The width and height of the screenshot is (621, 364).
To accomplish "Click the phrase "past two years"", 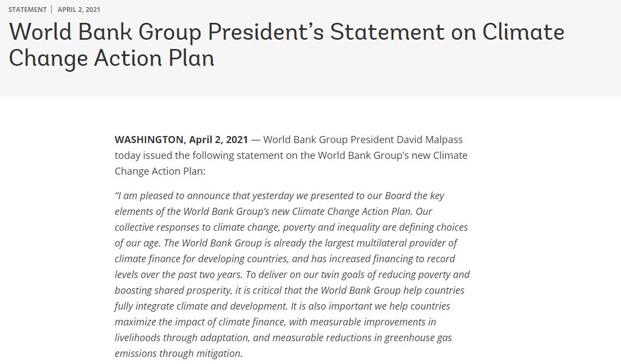I will pyautogui.click(x=213, y=274).
